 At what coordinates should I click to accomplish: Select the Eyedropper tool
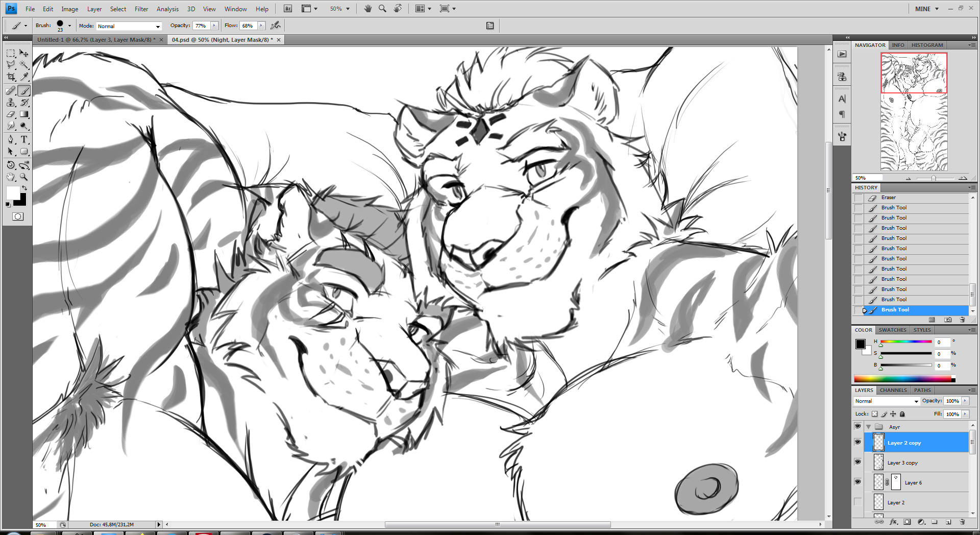(24, 77)
